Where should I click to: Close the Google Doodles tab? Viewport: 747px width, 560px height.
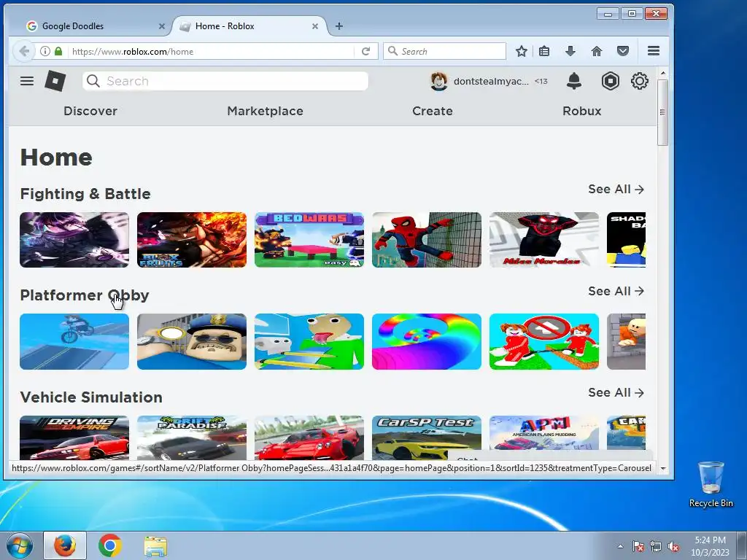point(161,27)
